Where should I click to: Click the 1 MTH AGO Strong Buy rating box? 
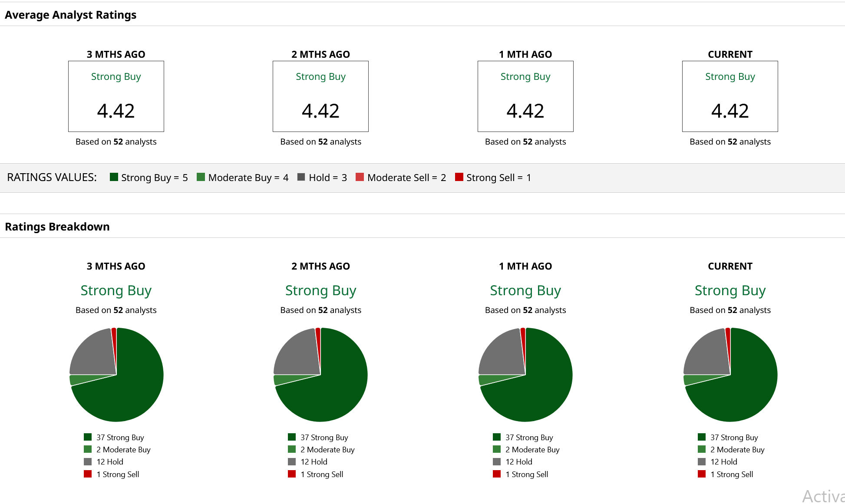click(x=525, y=96)
